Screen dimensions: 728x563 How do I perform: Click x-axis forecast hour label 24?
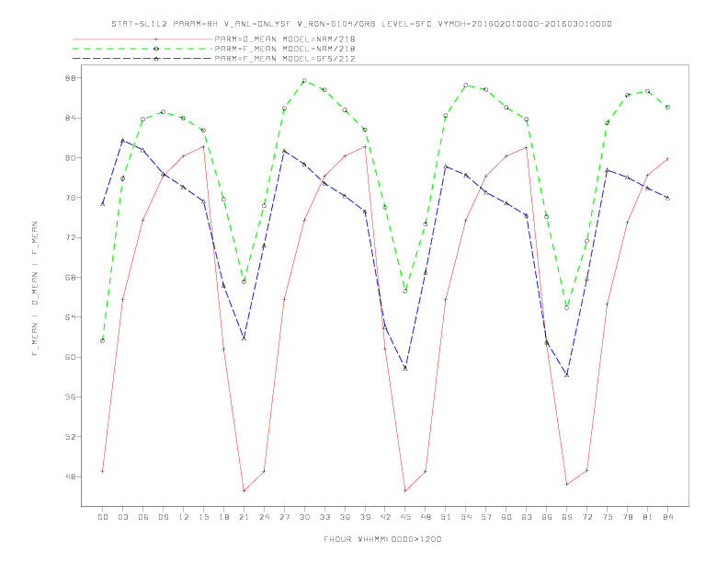[x=264, y=517]
